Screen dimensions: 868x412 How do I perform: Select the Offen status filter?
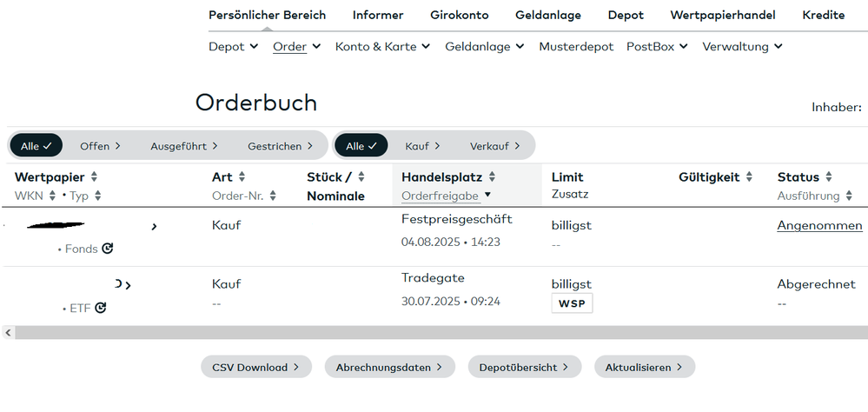point(100,146)
